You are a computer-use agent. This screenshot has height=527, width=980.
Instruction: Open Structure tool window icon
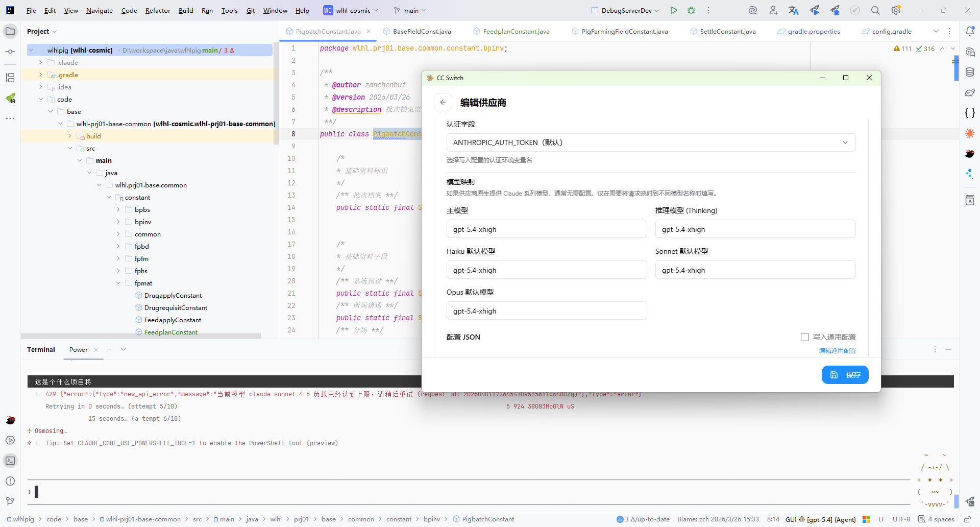point(10,78)
